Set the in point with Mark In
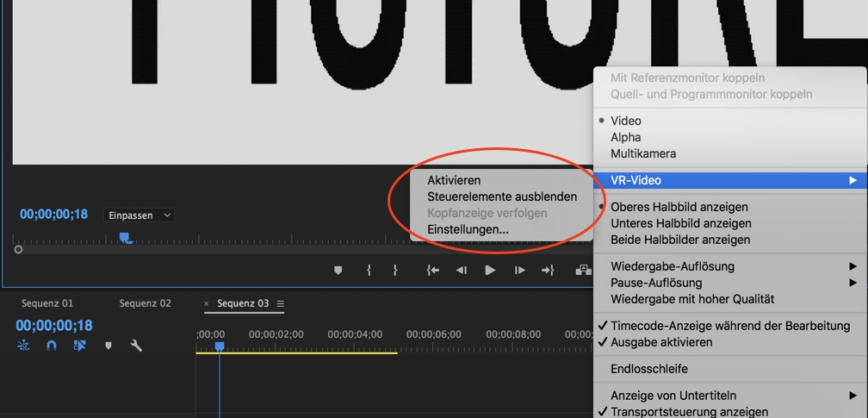Screen dimensions: 868x418 (x=369, y=270)
